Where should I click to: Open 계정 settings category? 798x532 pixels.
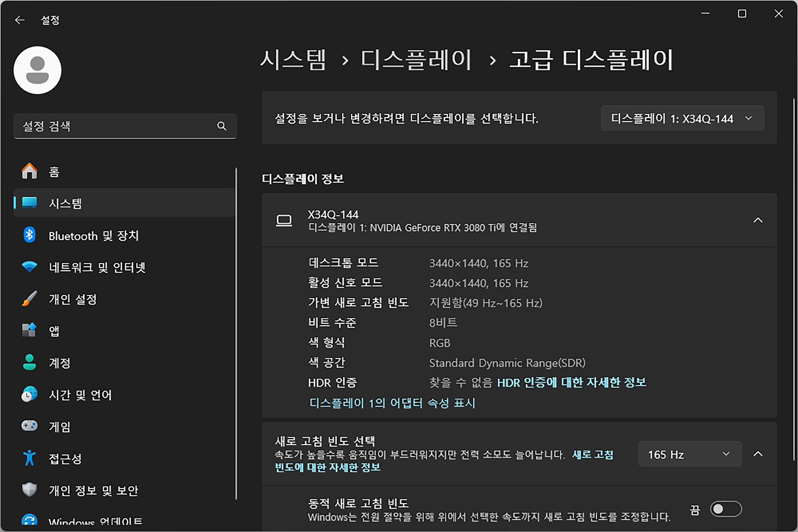60,363
